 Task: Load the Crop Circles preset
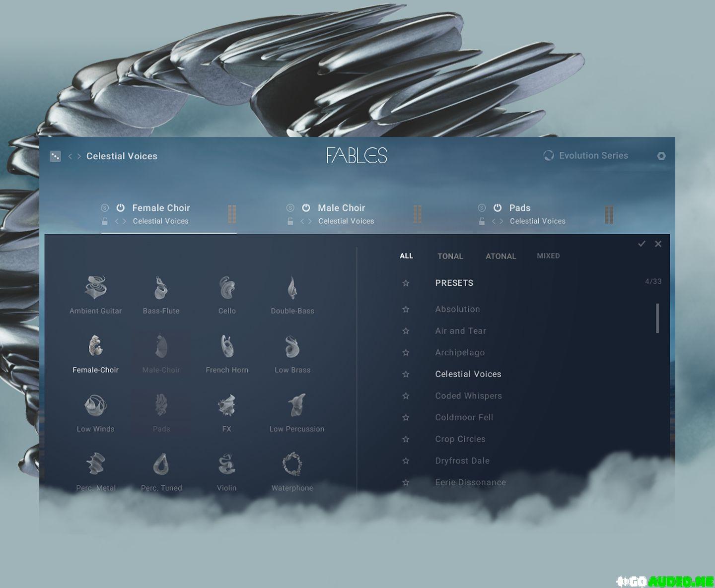(x=460, y=439)
